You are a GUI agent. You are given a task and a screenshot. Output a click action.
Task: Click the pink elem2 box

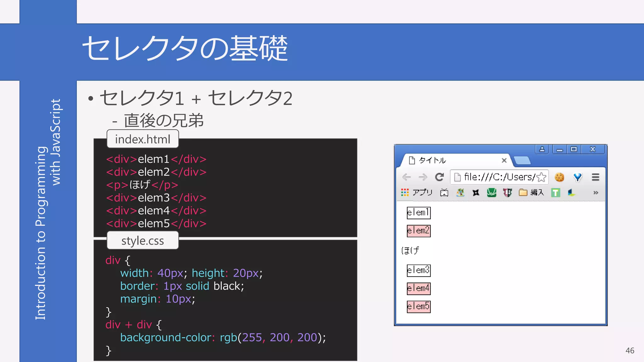419,231
